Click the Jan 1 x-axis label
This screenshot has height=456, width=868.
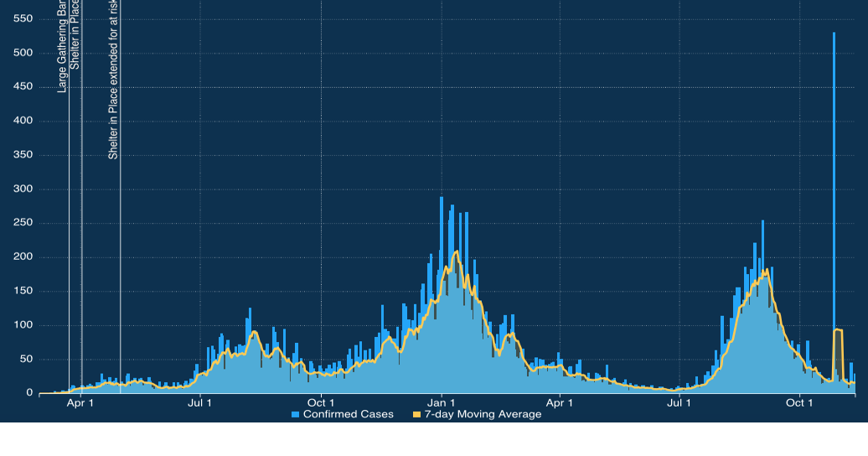(441, 403)
